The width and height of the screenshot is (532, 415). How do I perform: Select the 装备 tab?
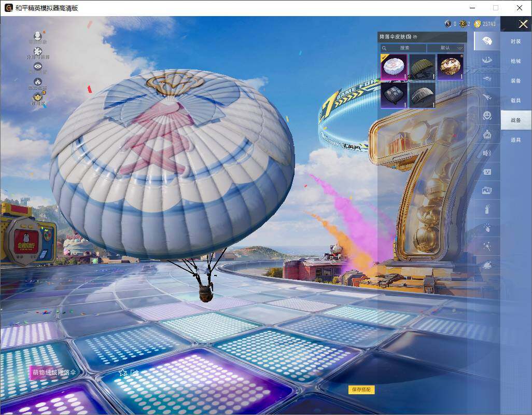[516, 81]
